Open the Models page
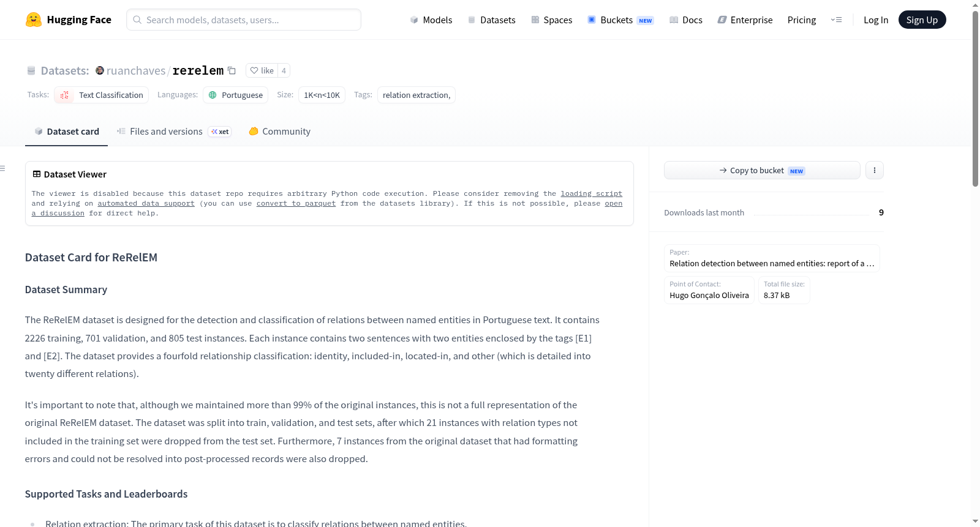 point(431,20)
